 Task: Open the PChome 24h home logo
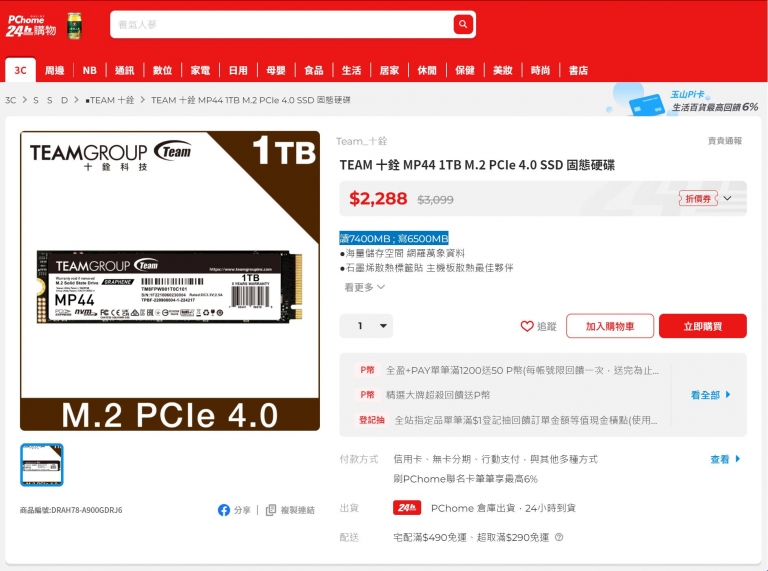(31, 25)
